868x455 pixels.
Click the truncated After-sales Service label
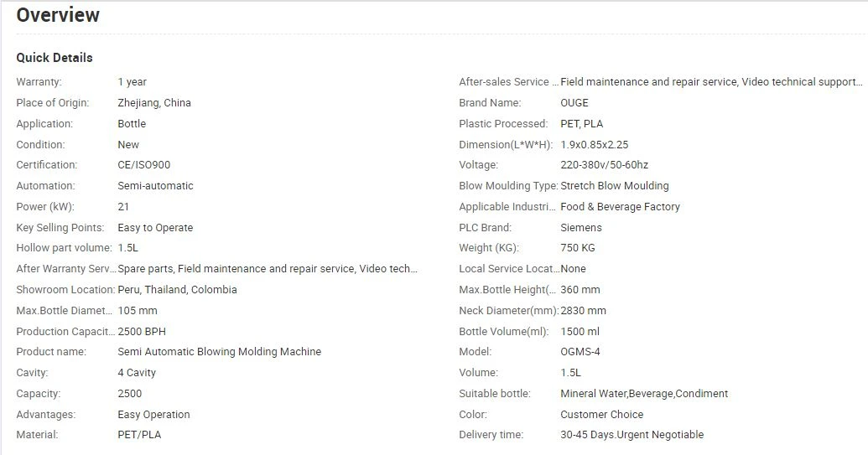coord(509,82)
